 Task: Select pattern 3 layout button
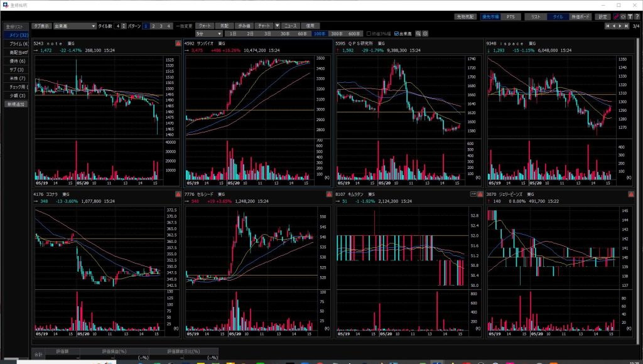(160, 26)
